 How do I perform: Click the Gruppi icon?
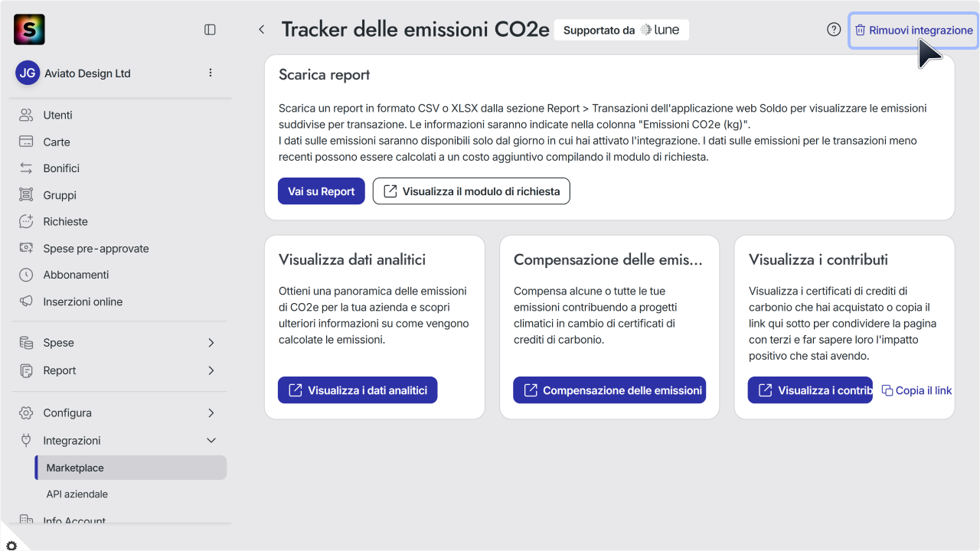tap(26, 195)
